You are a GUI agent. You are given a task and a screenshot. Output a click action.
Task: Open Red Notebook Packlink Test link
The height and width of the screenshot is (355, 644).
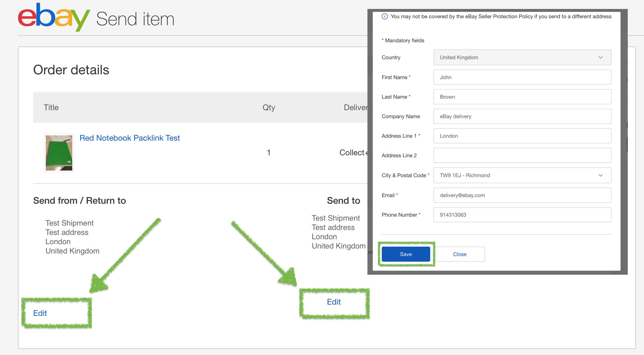[130, 138]
